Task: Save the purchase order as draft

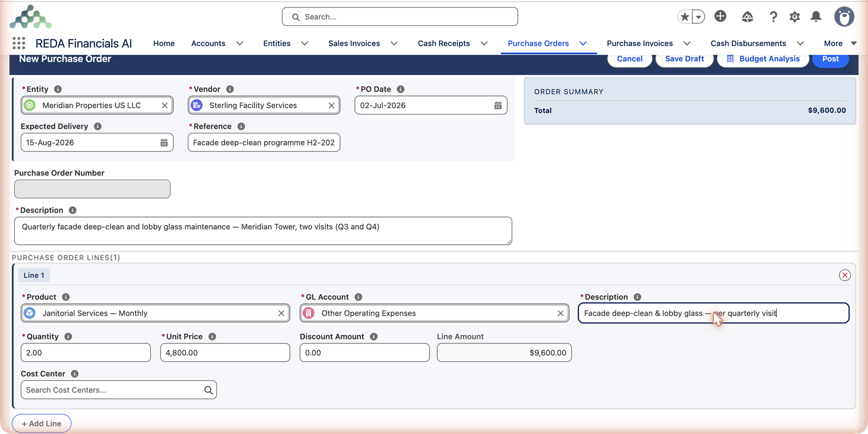Action: (x=685, y=59)
